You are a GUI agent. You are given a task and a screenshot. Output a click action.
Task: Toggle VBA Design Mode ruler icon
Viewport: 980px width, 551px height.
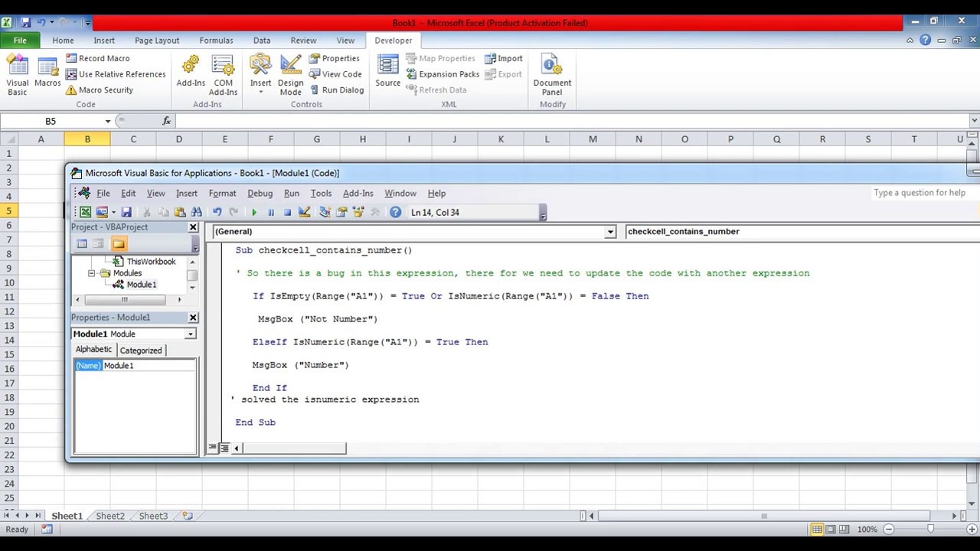305,212
